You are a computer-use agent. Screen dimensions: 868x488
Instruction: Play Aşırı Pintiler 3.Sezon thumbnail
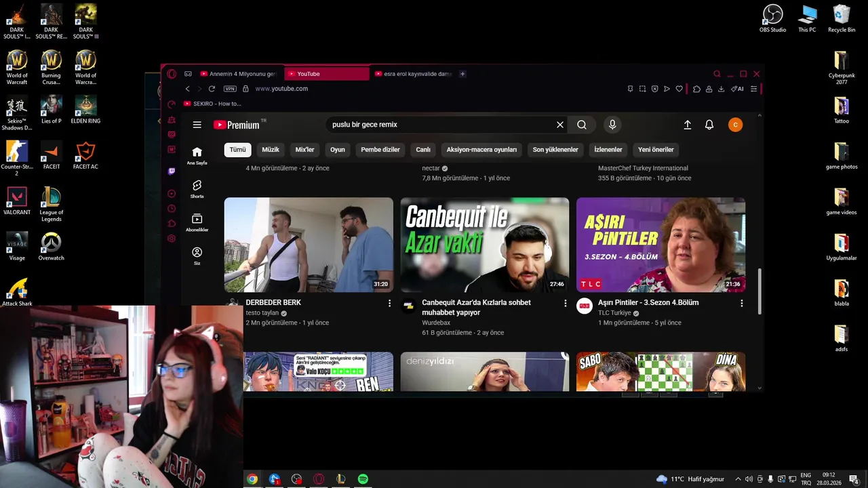pyautogui.click(x=660, y=245)
